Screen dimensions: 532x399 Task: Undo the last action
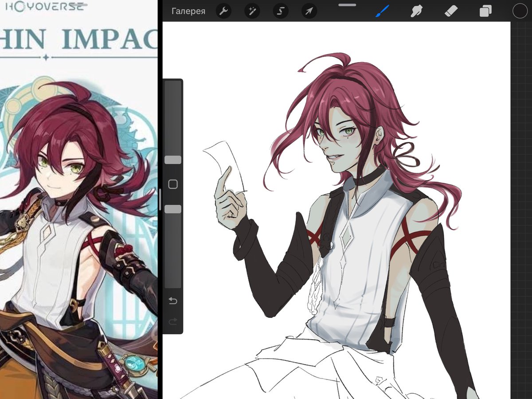click(173, 301)
